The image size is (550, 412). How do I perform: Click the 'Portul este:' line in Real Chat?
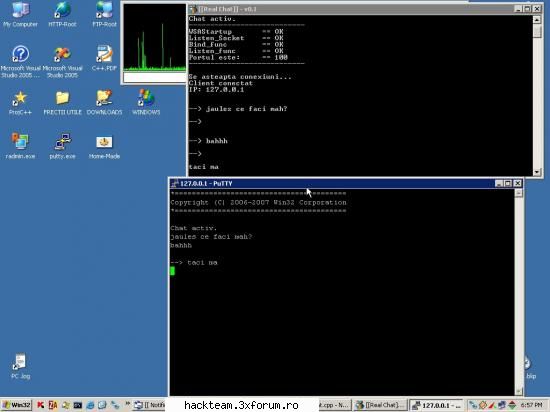238,57
